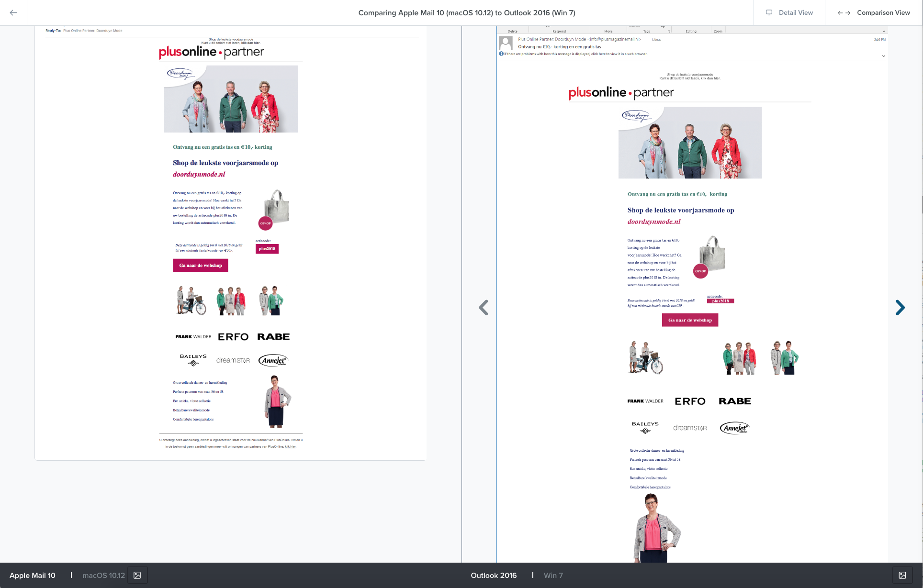The image size is (923, 588).
Task: Open doorduynmode.nl link in Apple Mail preview
Action: 199,174
